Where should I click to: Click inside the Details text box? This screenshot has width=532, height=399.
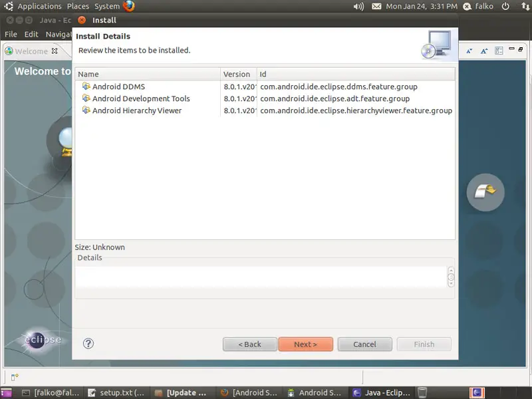point(261,277)
